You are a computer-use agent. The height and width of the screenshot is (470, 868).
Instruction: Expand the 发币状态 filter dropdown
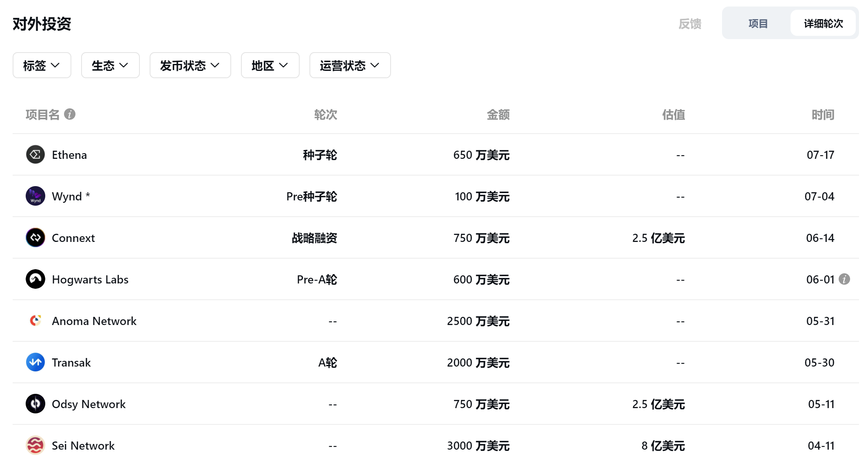click(190, 65)
